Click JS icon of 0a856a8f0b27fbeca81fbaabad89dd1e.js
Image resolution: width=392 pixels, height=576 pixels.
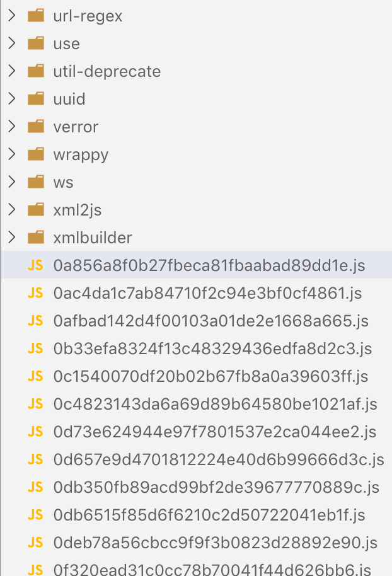click(36, 265)
